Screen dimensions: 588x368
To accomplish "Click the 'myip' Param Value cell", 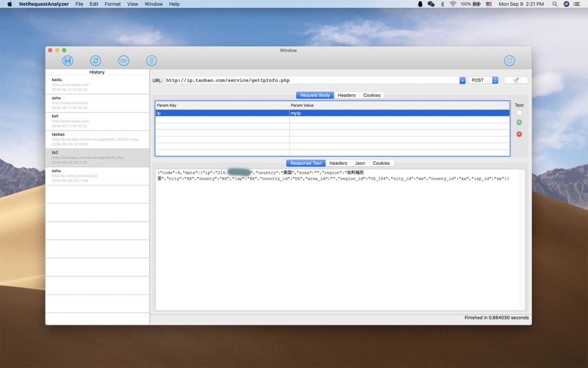I will 399,113.
